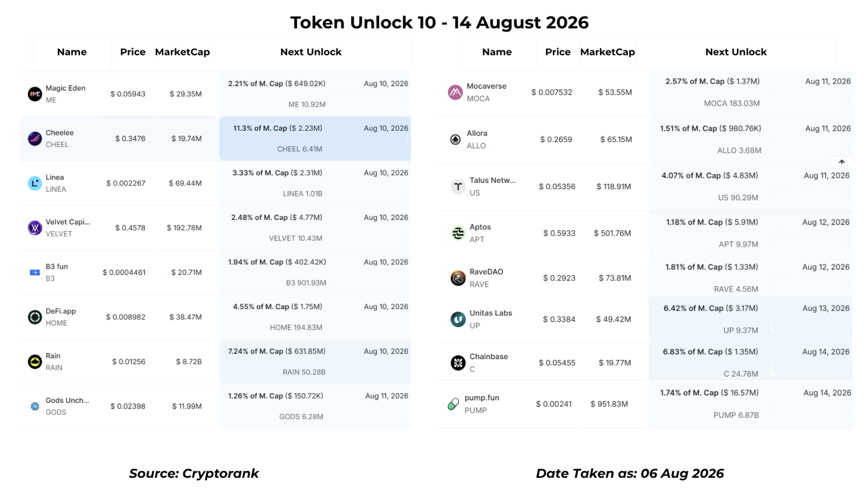Click the Mocaverse MOCA icon
Screen dimensions: 868x499
tap(455, 92)
